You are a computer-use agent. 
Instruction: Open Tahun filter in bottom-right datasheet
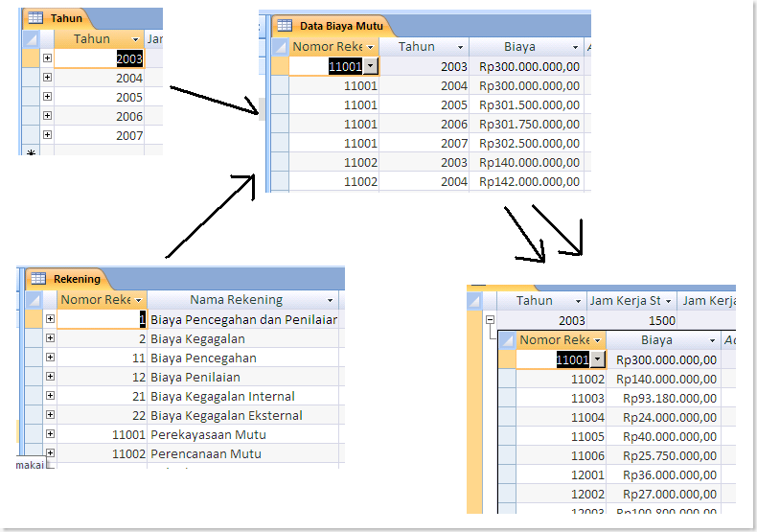pos(578,301)
